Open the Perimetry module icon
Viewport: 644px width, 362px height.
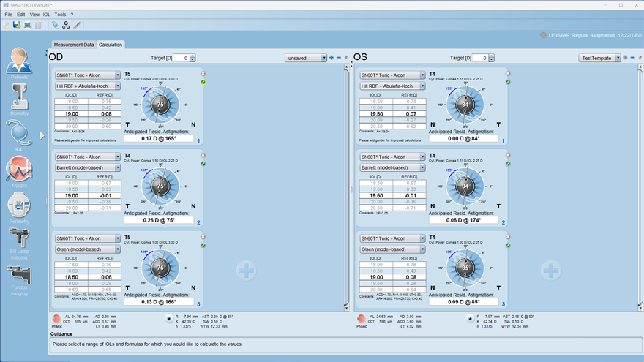(x=20, y=205)
